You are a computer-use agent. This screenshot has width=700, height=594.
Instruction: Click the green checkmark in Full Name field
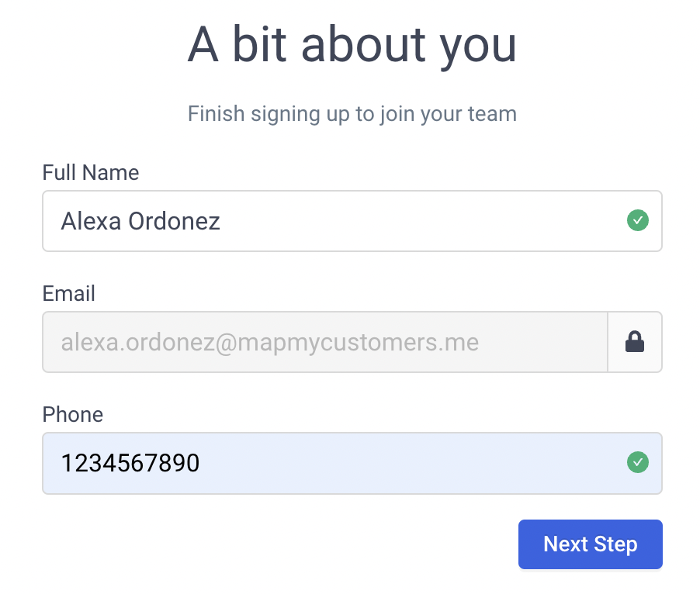[x=637, y=220]
